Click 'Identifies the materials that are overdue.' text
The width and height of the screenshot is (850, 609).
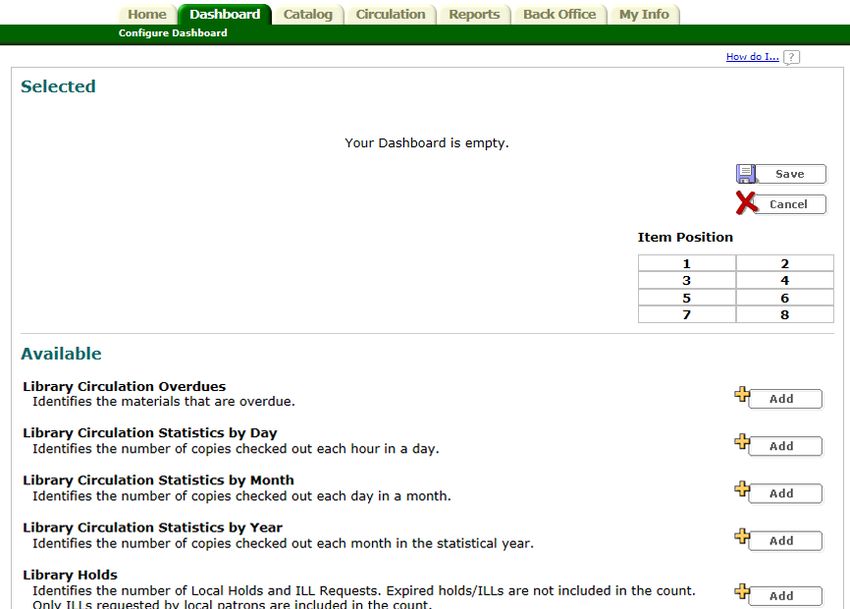pos(164,402)
